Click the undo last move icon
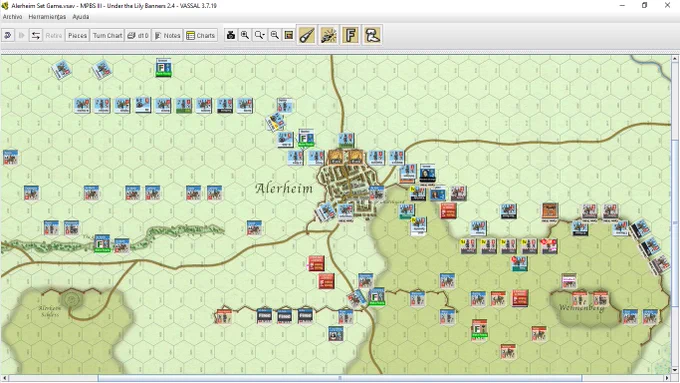The height and width of the screenshot is (383, 680). pyautogui.click(x=8, y=36)
